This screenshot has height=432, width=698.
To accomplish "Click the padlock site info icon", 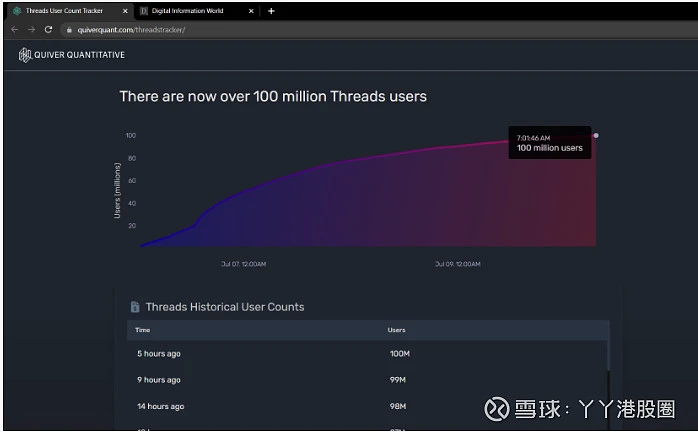I will 69,30.
